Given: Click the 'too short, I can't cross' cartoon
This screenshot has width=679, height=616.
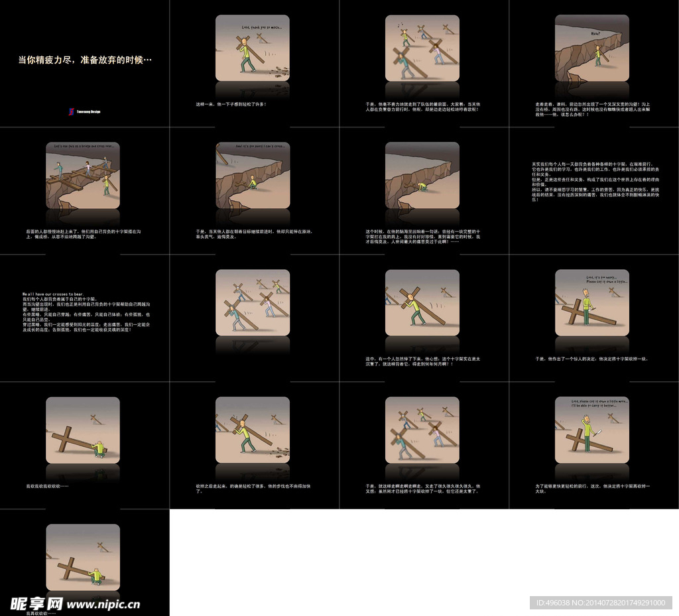Looking at the screenshot, I should [252, 175].
